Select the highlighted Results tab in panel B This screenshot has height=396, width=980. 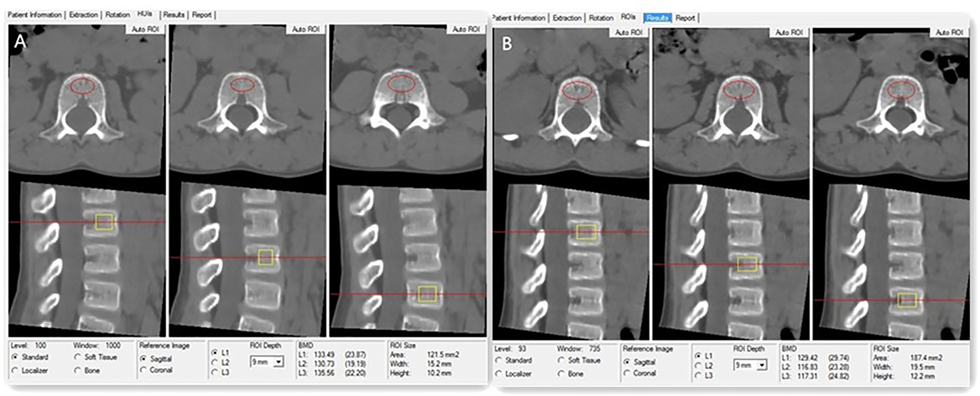[x=657, y=18]
